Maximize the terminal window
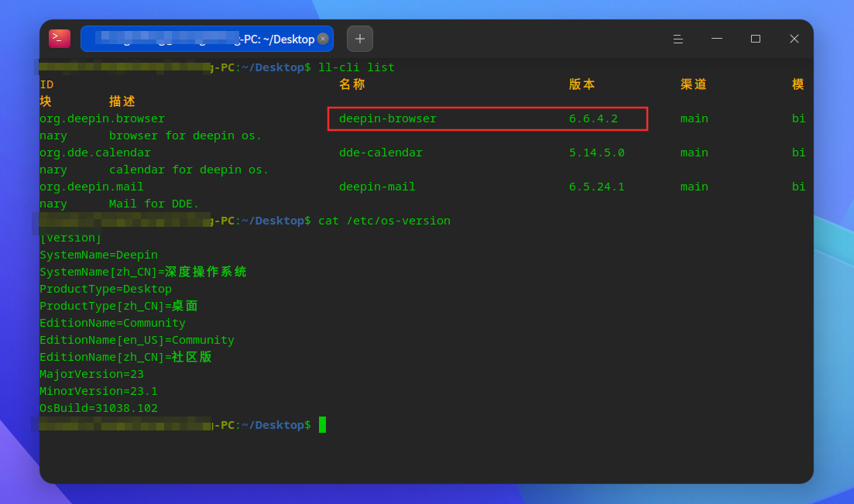854x504 pixels. [756, 39]
